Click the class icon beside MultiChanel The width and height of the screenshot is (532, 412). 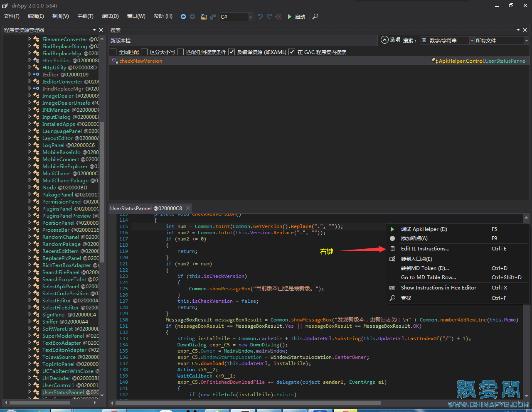coord(37,173)
